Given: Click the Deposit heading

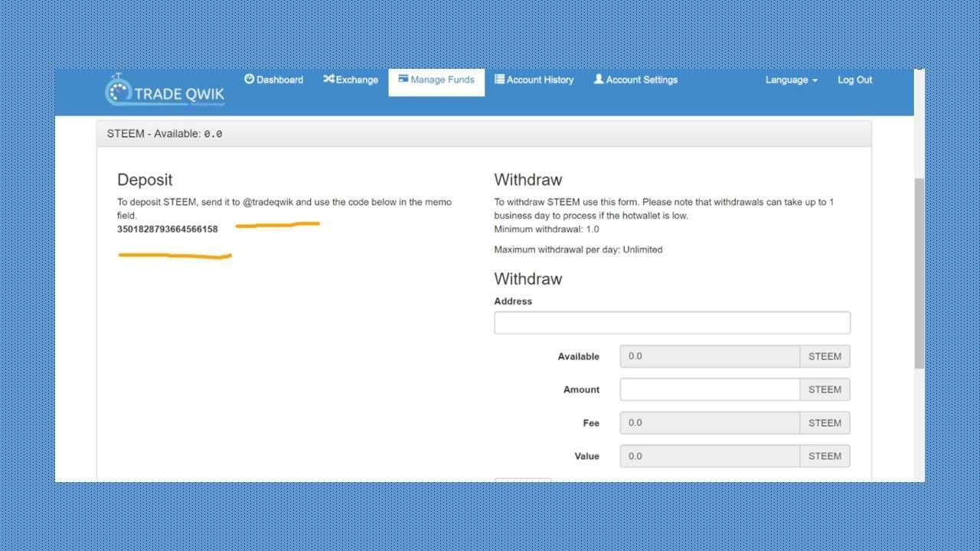Looking at the screenshot, I should pos(145,180).
